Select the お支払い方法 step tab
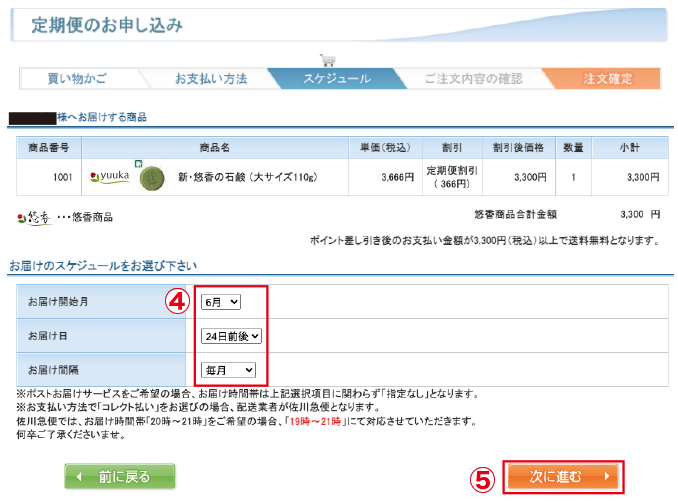This screenshot has height=502, width=678. [x=210, y=79]
